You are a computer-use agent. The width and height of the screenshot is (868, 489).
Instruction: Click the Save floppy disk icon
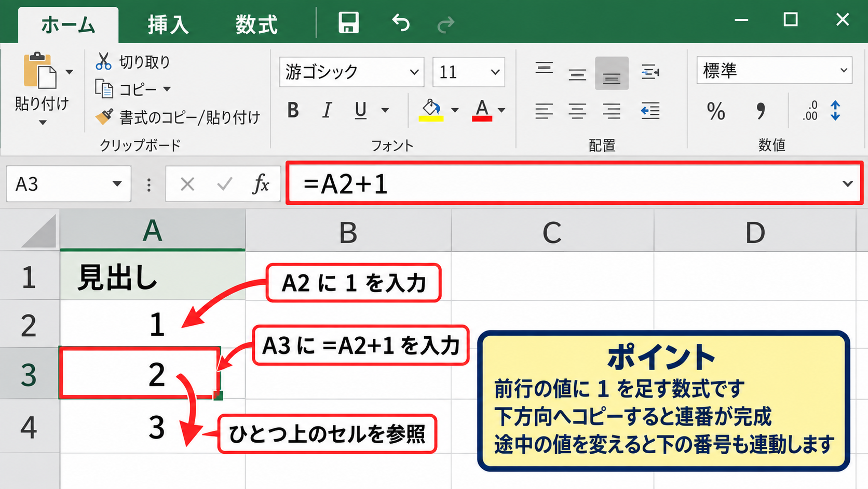(348, 23)
